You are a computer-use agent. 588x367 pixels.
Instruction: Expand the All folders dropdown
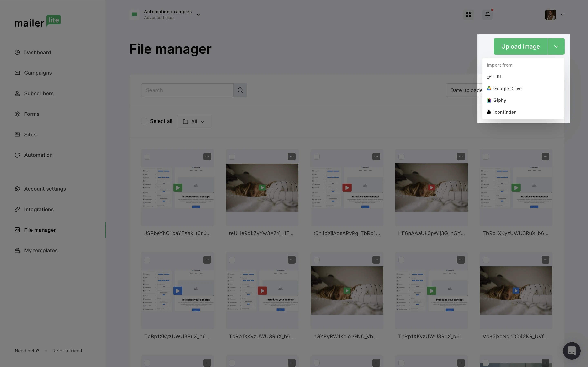(194, 122)
